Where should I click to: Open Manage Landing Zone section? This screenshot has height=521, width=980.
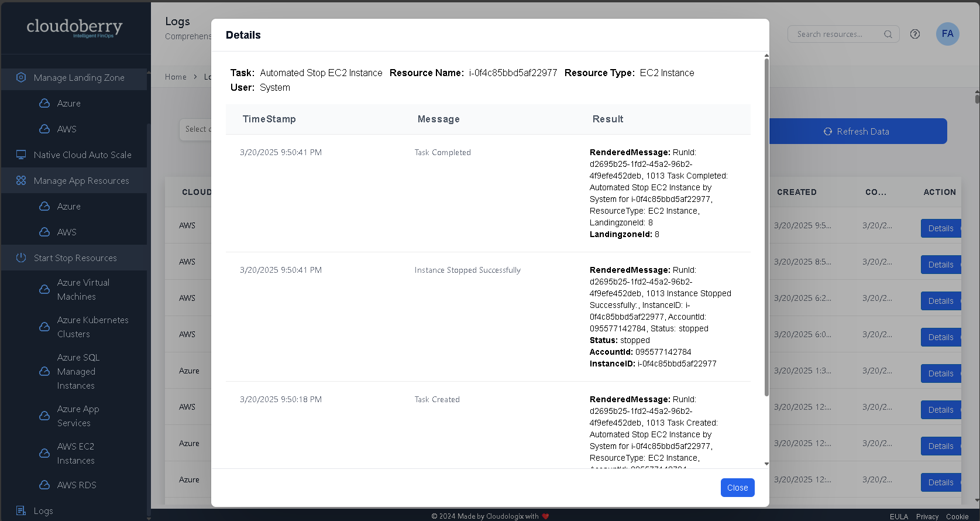pos(74,78)
